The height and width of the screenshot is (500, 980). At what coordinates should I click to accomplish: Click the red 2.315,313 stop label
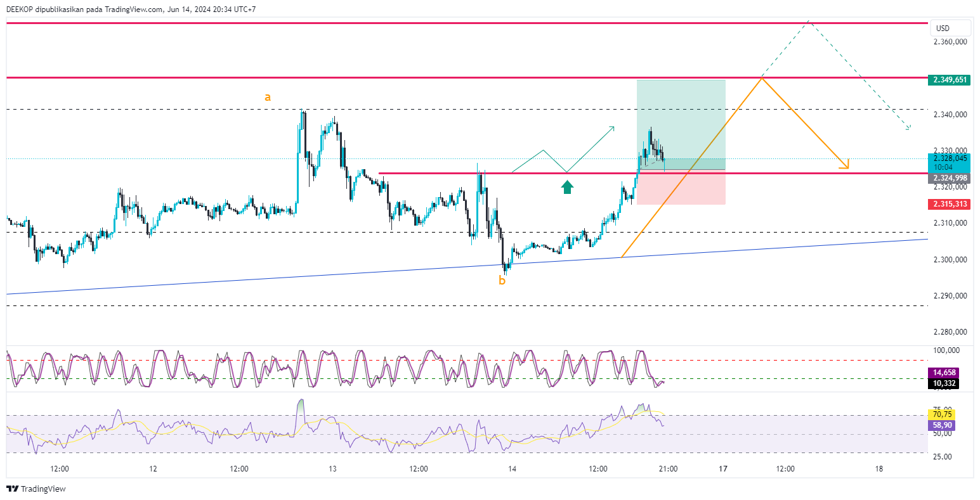[x=948, y=204]
